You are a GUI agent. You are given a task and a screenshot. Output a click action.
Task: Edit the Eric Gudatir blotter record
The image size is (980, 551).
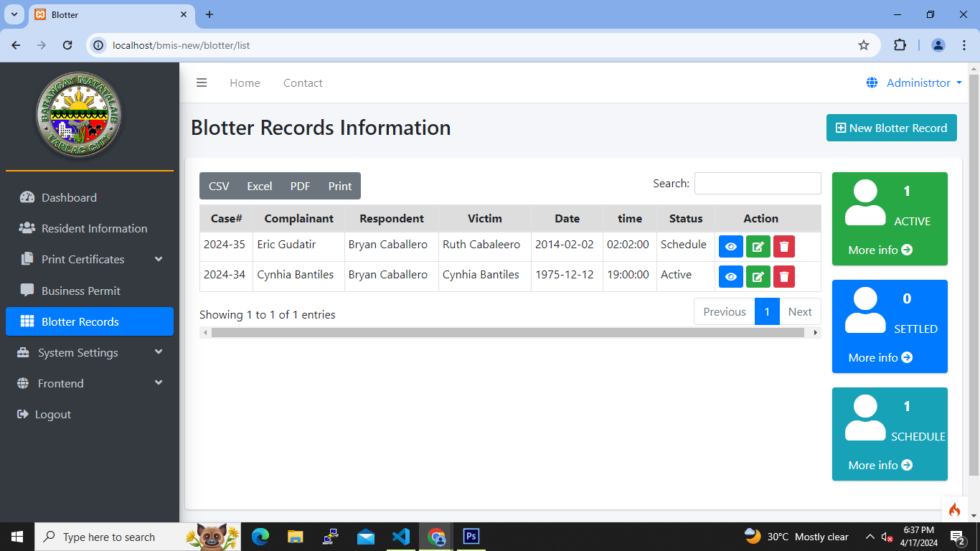tap(758, 247)
